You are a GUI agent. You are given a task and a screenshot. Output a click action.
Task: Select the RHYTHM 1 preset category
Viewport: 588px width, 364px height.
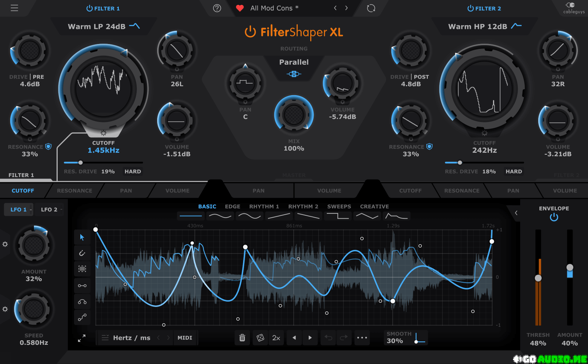264,207
